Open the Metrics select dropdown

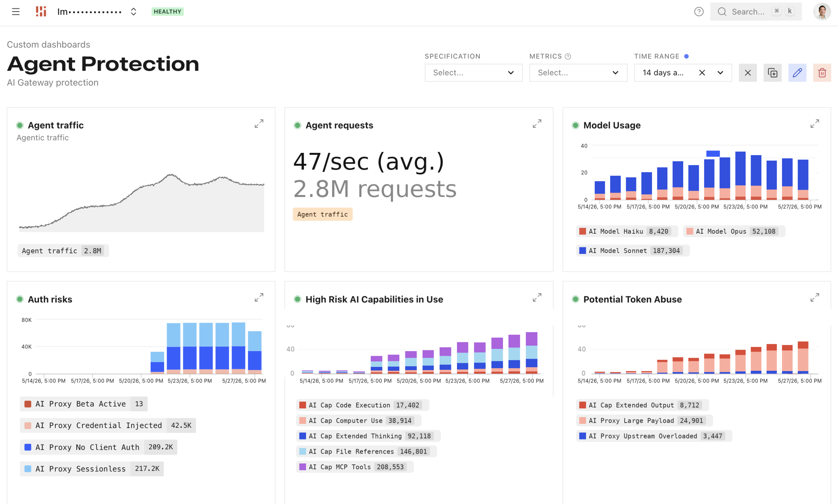pyautogui.click(x=578, y=73)
